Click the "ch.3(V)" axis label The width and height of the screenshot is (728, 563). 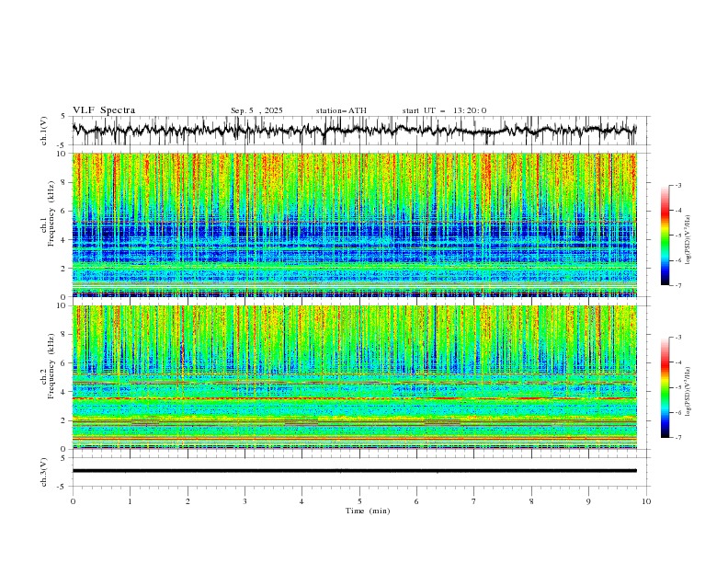44,472
